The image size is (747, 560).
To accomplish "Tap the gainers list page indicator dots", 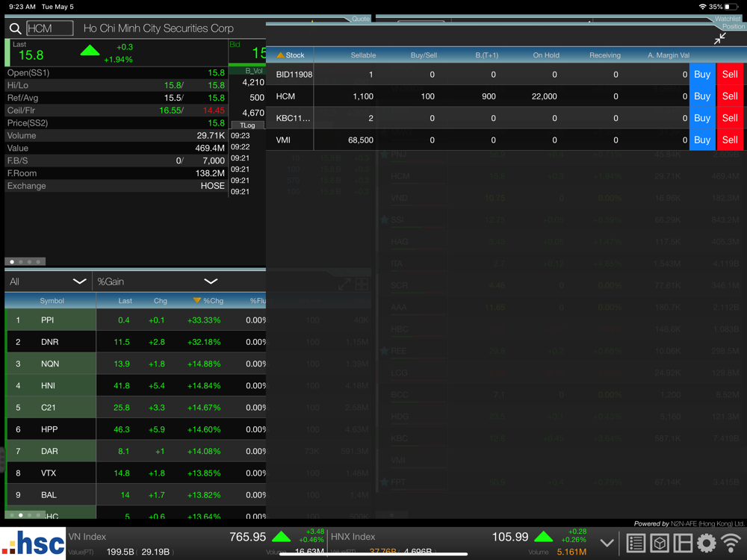I will [x=25, y=514].
